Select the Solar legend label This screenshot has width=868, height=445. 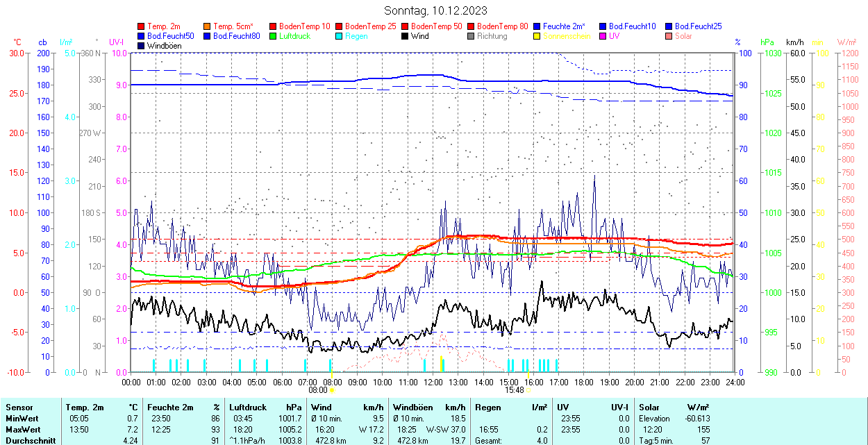pos(683,36)
